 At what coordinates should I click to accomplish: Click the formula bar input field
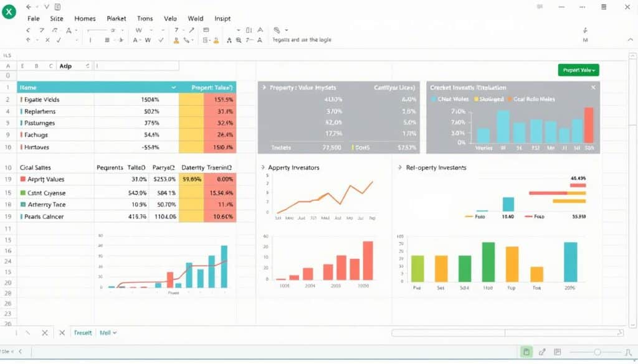[137, 65]
